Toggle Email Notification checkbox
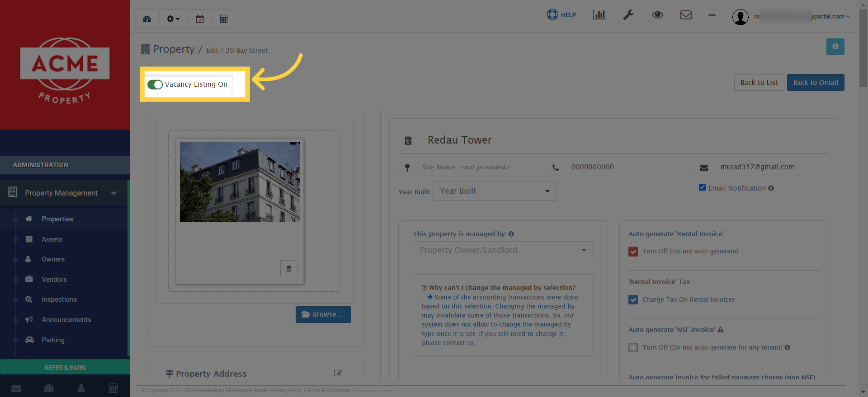 (x=702, y=187)
